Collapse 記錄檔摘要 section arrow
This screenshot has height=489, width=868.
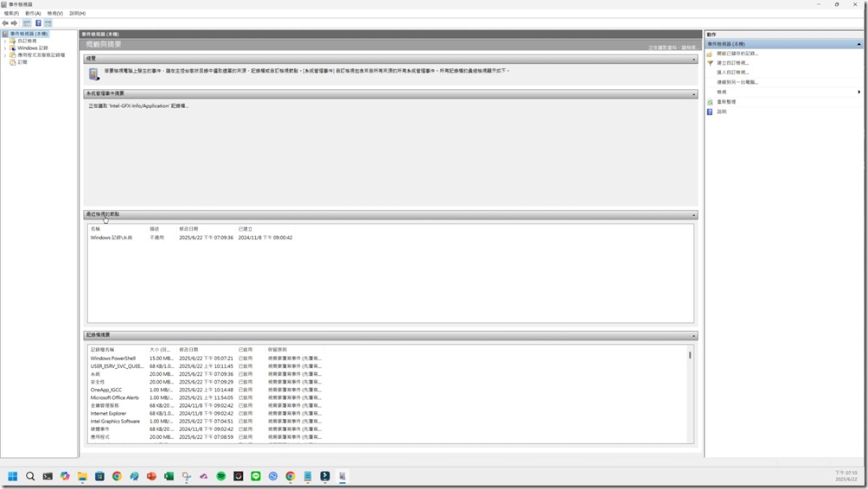point(693,336)
